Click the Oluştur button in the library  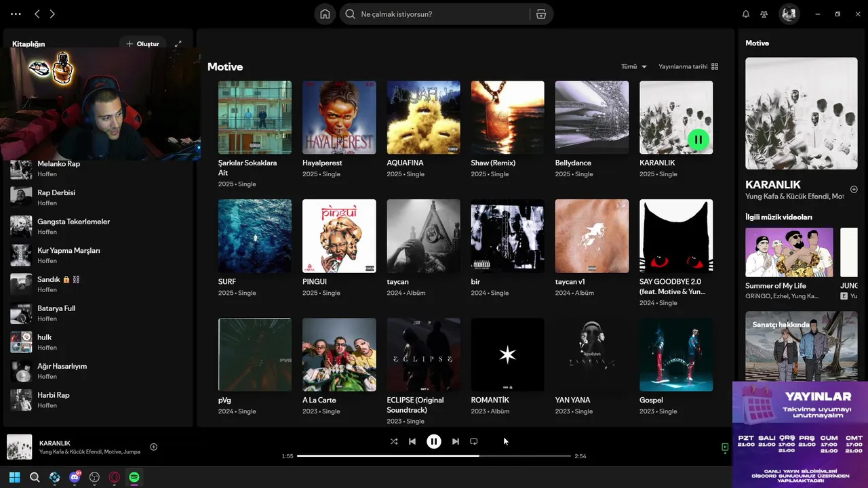coord(142,44)
